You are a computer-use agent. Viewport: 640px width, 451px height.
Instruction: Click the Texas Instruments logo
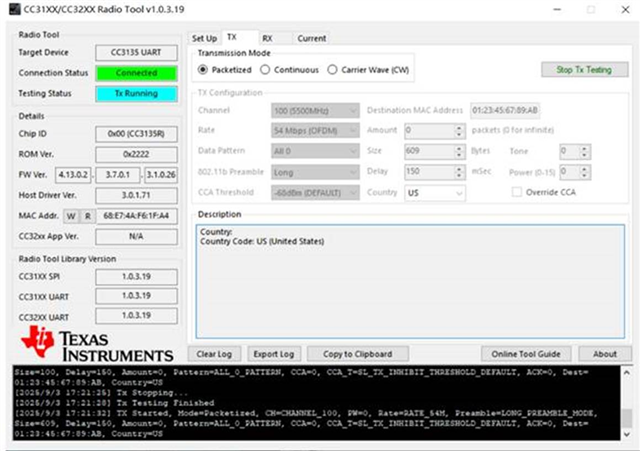(97, 344)
